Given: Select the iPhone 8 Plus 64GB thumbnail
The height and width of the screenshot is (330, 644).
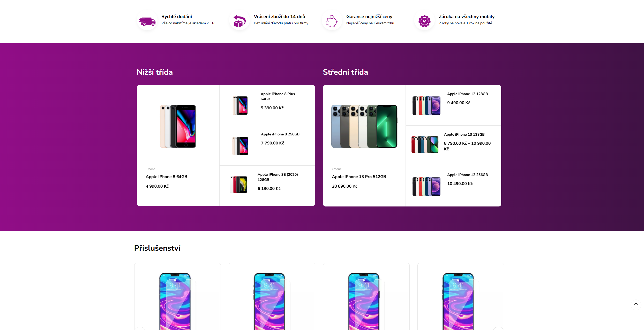Looking at the screenshot, I should pos(240,105).
